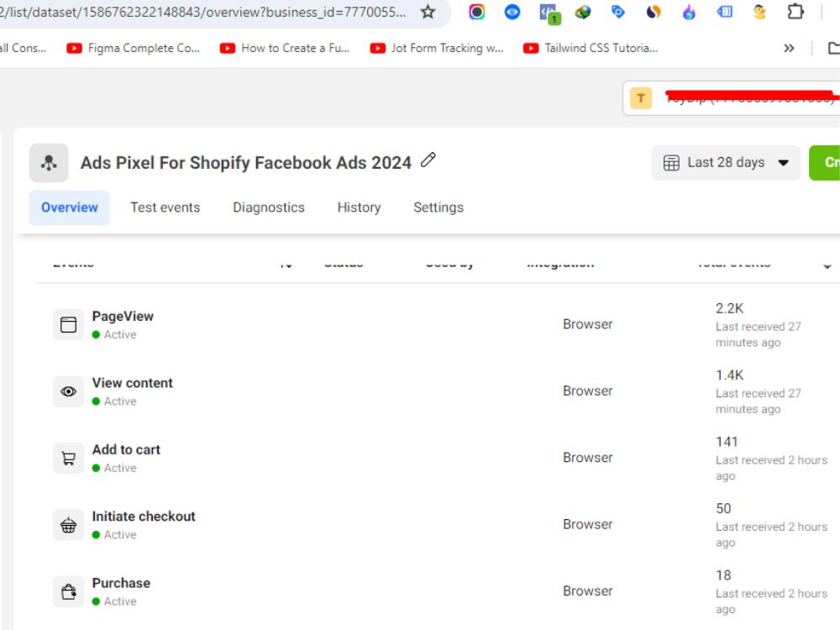Open the Diagnostics tab

click(269, 207)
